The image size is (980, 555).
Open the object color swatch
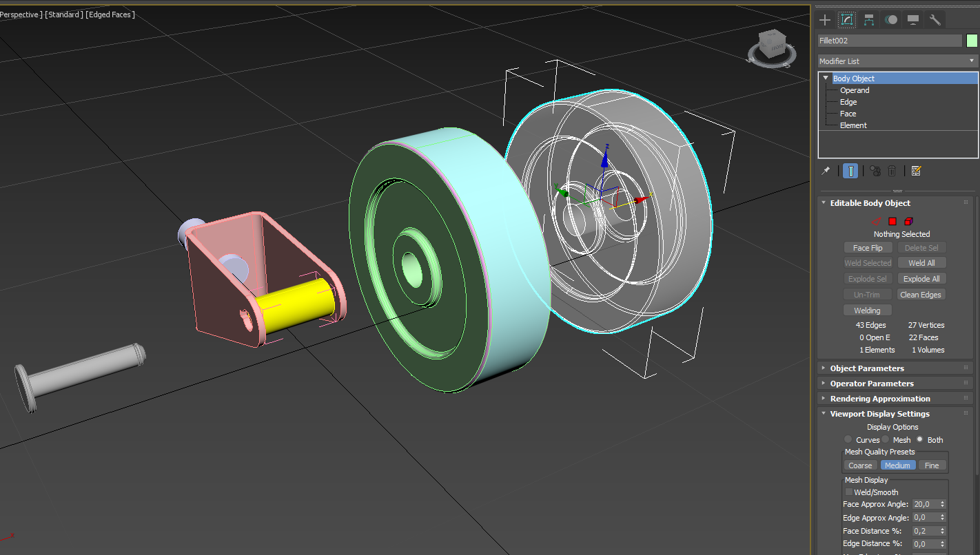point(972,40)
